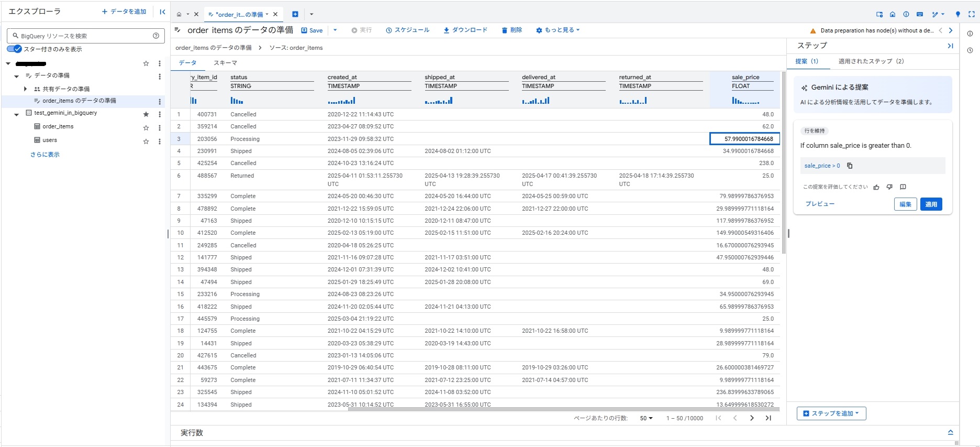This screenshot has height=447, width=980.
Task: Click the Show more link in Explorer
Action: (x=45, y=155)
